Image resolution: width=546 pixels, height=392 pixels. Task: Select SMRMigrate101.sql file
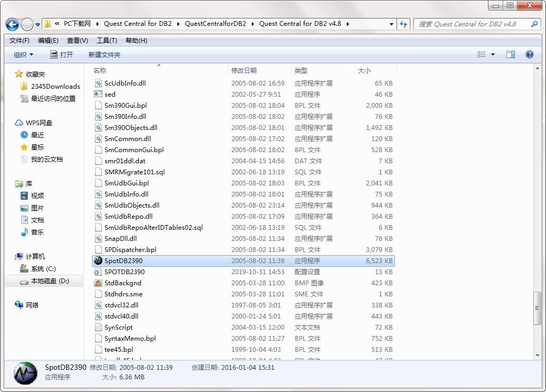coord(135,172)
